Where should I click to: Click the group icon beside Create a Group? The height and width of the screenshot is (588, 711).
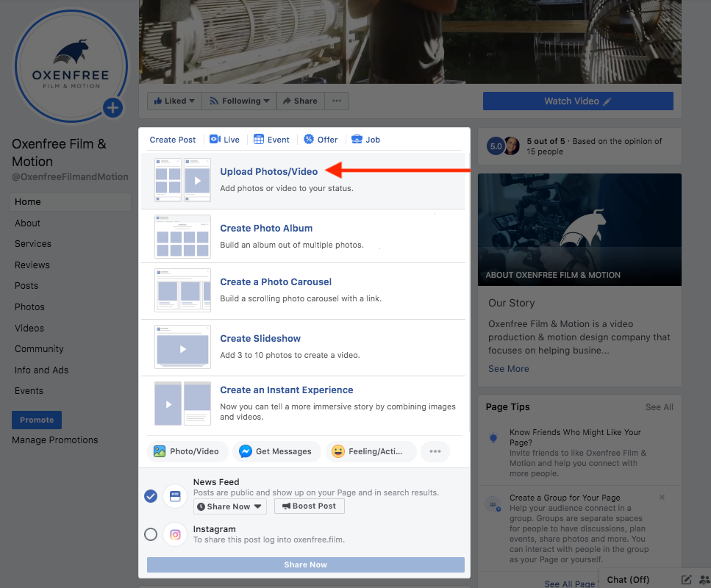click(493, 504)
